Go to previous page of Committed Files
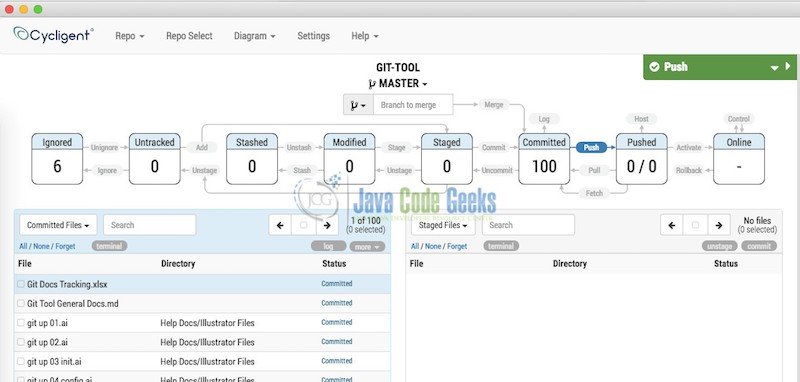This screenshot has width=800, height=382. point(280,225)
